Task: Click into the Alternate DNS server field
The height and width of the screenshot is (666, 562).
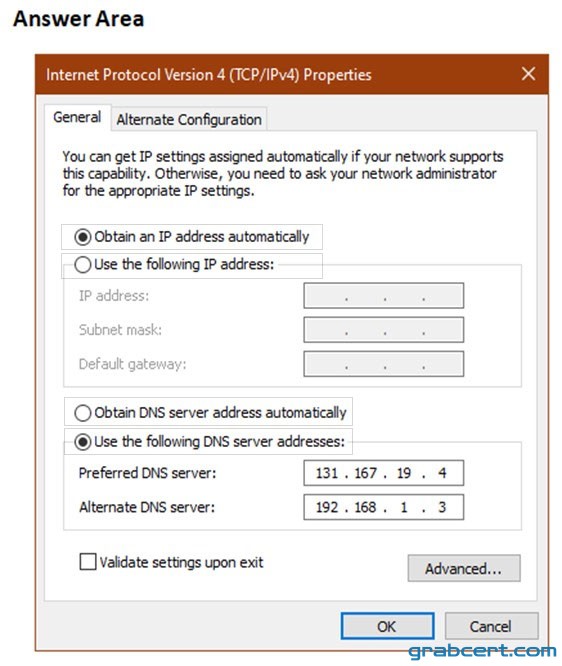Action: 384,507
